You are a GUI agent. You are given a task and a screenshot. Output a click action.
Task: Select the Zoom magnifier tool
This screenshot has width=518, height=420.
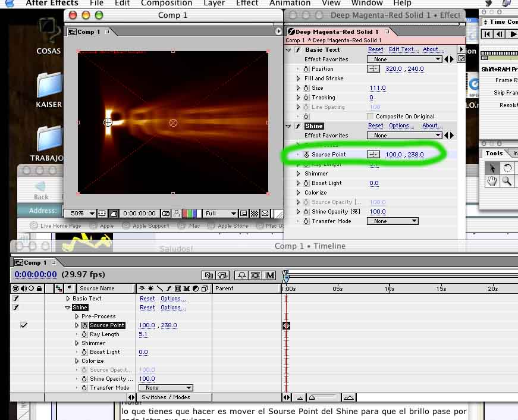tap(507, 181)
